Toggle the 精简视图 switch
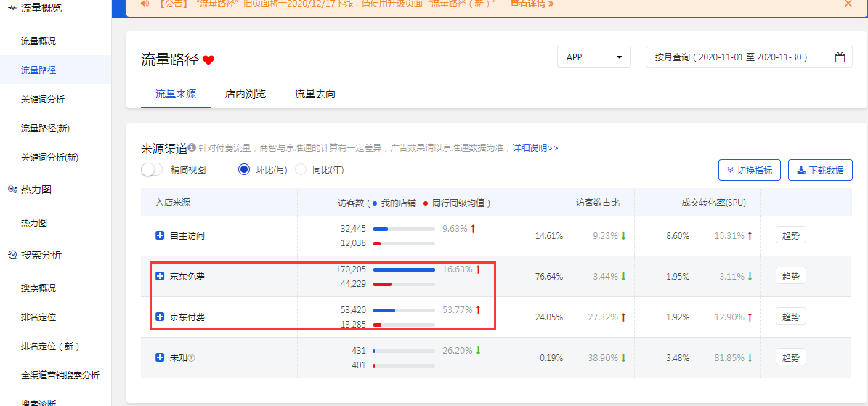Image resolution: width=868 pixels, height=406 pixels. click(x=152, y=169)
